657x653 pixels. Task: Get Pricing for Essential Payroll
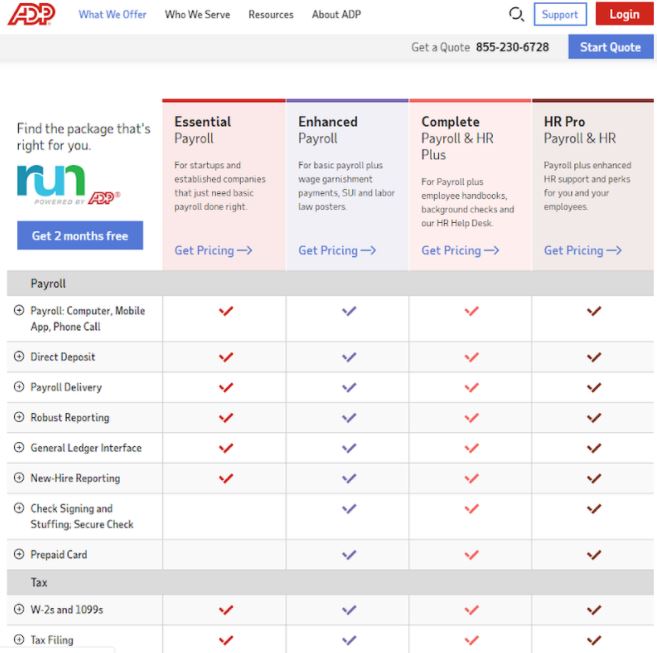point(213,251)
